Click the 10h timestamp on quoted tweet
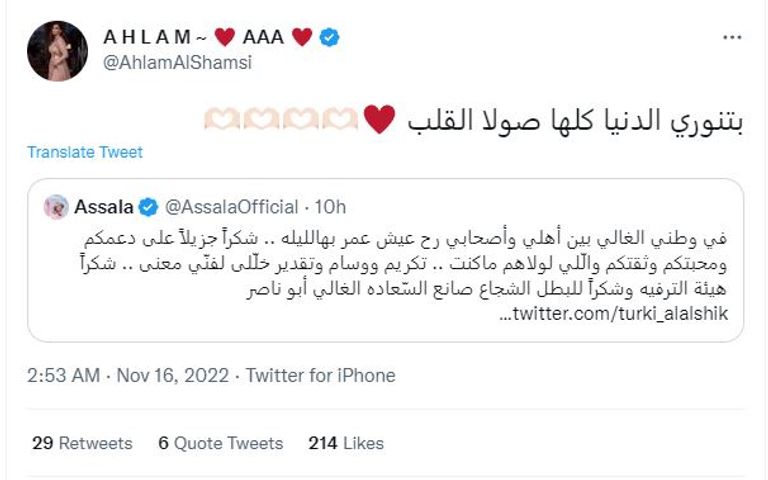Image resolution: width=768 pixels, height=480 pixels. pos(328,207)
